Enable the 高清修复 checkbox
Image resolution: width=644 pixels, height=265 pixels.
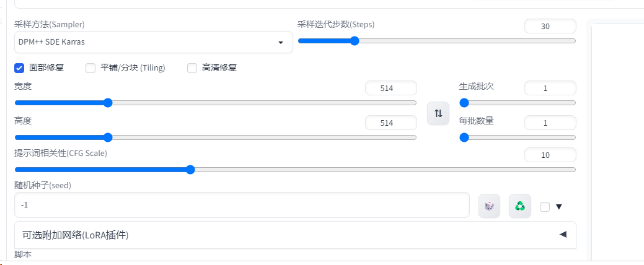(x=192, y=68)
